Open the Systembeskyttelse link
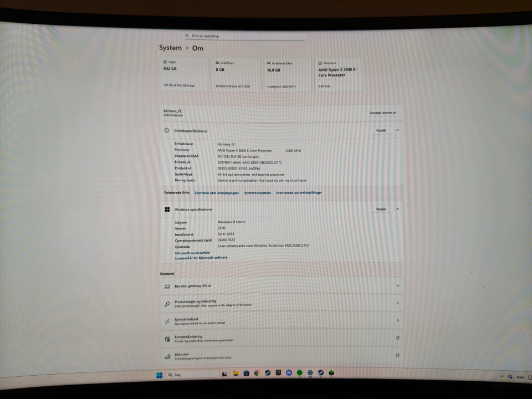The width and height of the screenshot is (532, 399). [257, 193]
